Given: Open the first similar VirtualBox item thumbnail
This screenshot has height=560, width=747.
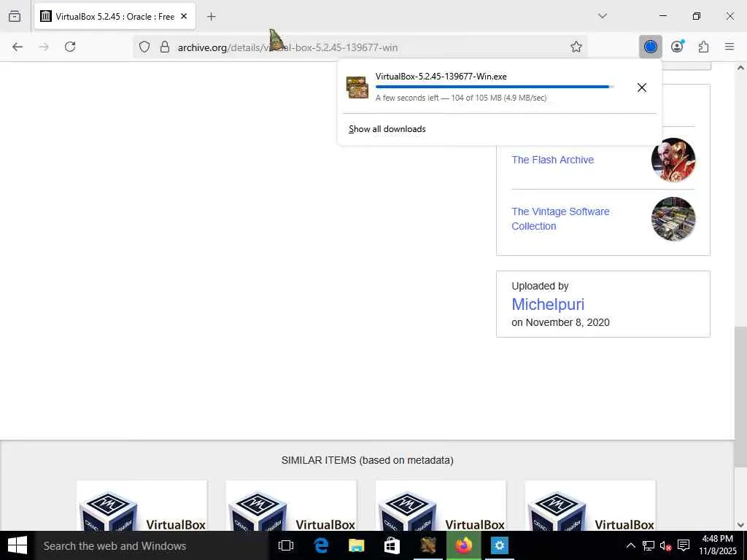Looking at the screenshot, I should click(142, 506).
